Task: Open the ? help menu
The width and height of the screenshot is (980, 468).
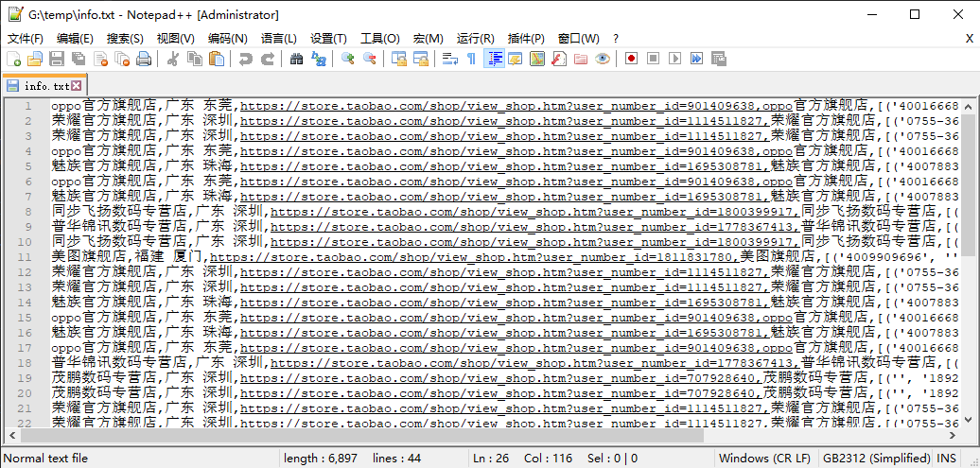Action: [x=616, y=38]
